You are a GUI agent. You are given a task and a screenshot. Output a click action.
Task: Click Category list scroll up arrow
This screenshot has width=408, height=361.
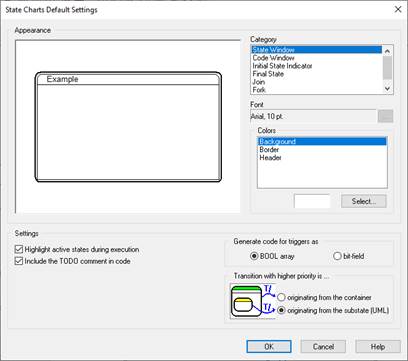click(x=387, y=51)
